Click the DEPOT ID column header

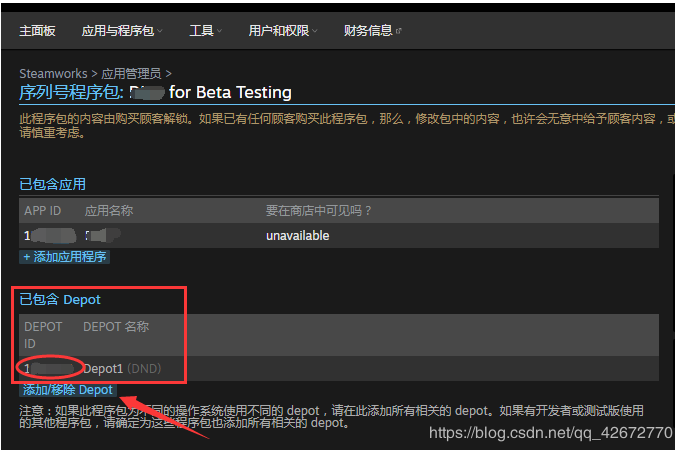43,335
